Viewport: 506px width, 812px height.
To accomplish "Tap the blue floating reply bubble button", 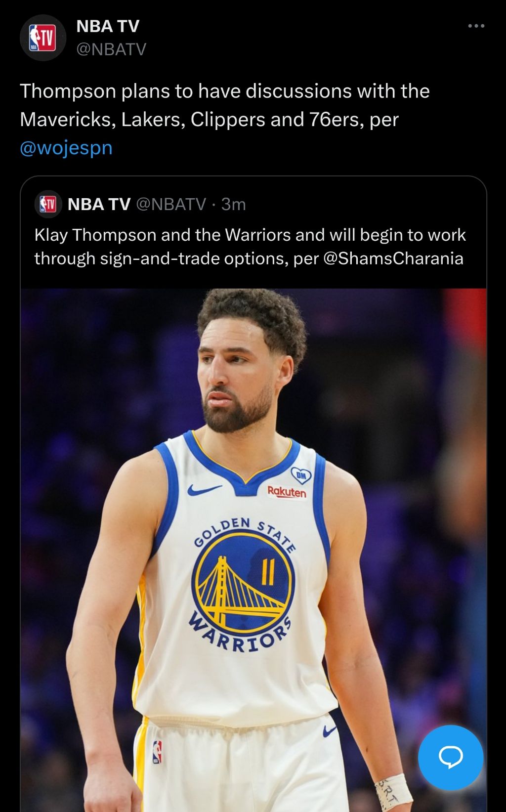I will pos(450,757).
